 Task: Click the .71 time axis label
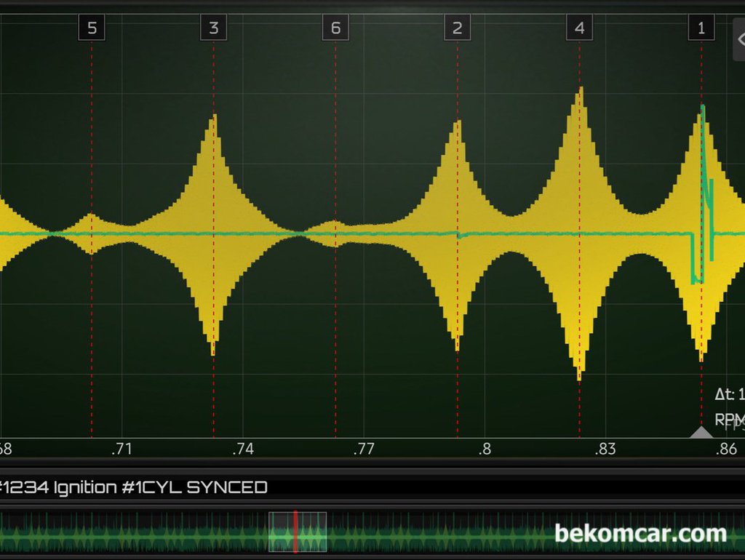121,449
